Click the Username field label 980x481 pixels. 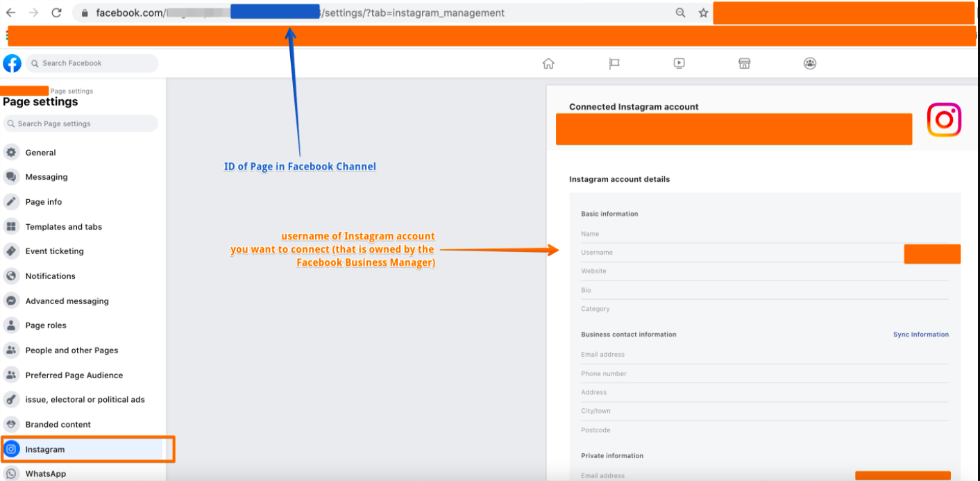tap(597, 253)
